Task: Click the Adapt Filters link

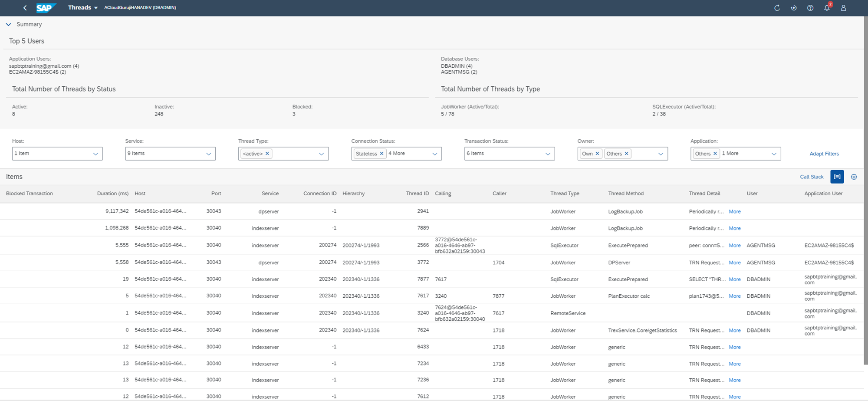Action: (824, 154)
